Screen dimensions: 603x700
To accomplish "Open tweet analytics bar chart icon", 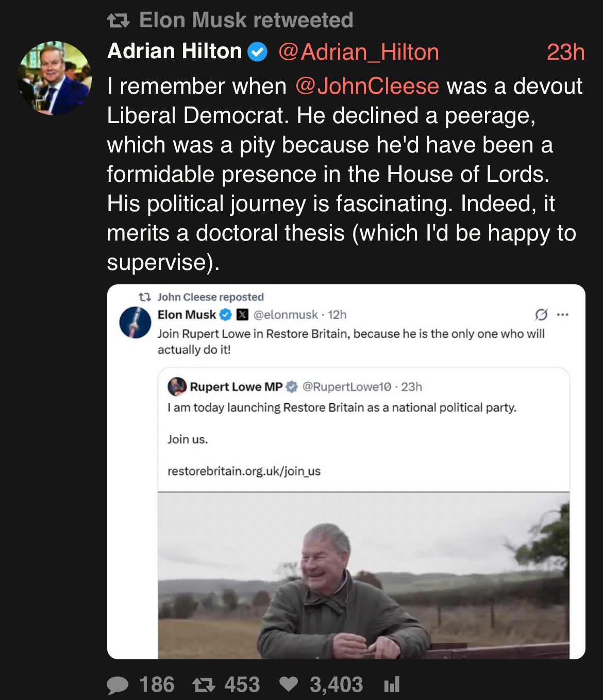I will (x=392, y=685).
